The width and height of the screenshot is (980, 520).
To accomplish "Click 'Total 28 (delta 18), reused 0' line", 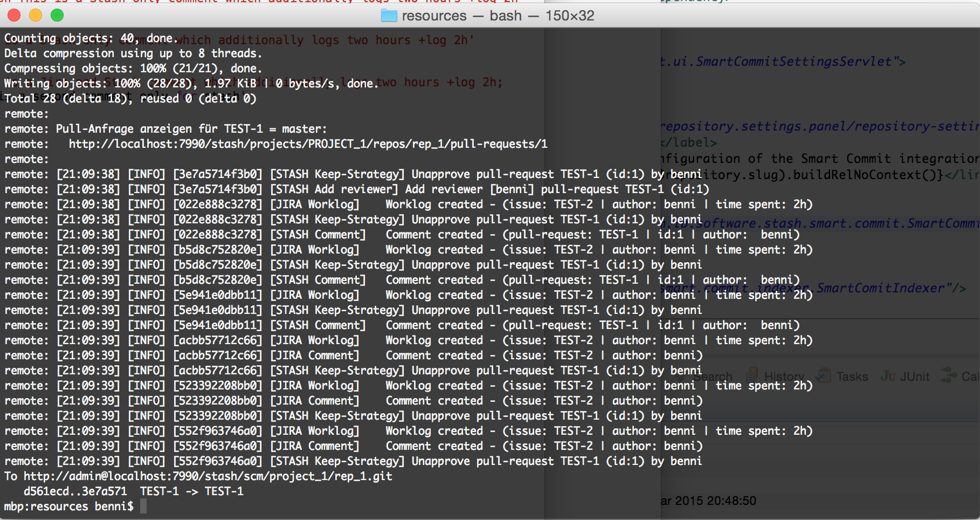I will [x=130, y=99].
